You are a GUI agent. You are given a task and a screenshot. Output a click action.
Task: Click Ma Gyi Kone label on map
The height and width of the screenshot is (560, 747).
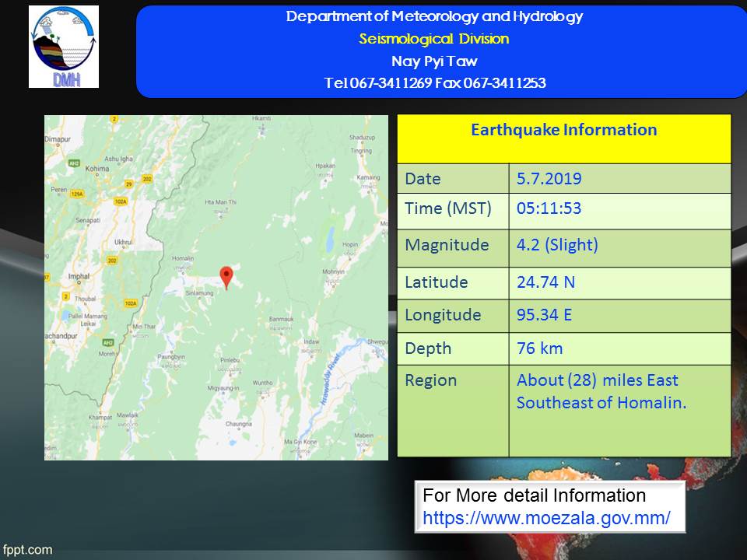[x=300, y=442]
